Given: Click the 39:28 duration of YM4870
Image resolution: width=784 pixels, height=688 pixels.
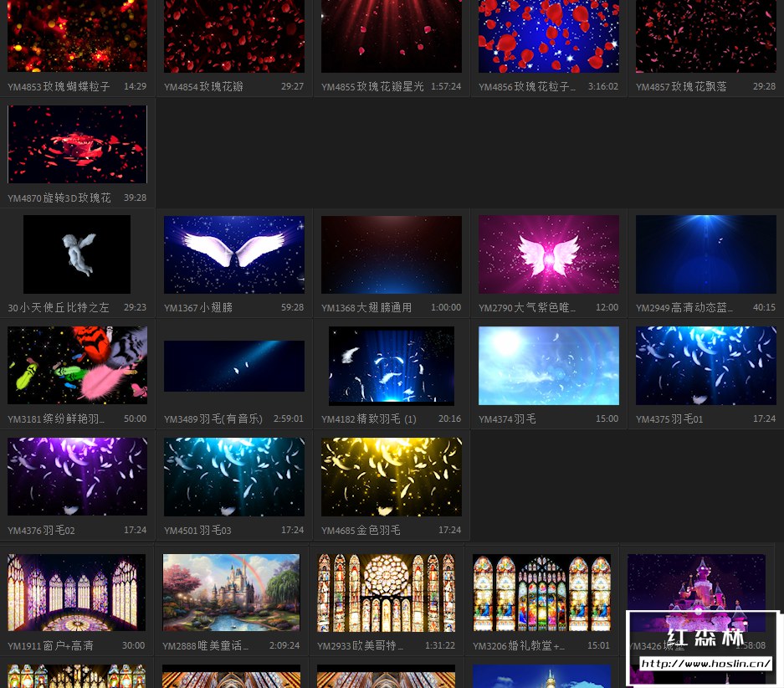Looking at the screenshot, I should pyautogui.click(x=135, y=198).
